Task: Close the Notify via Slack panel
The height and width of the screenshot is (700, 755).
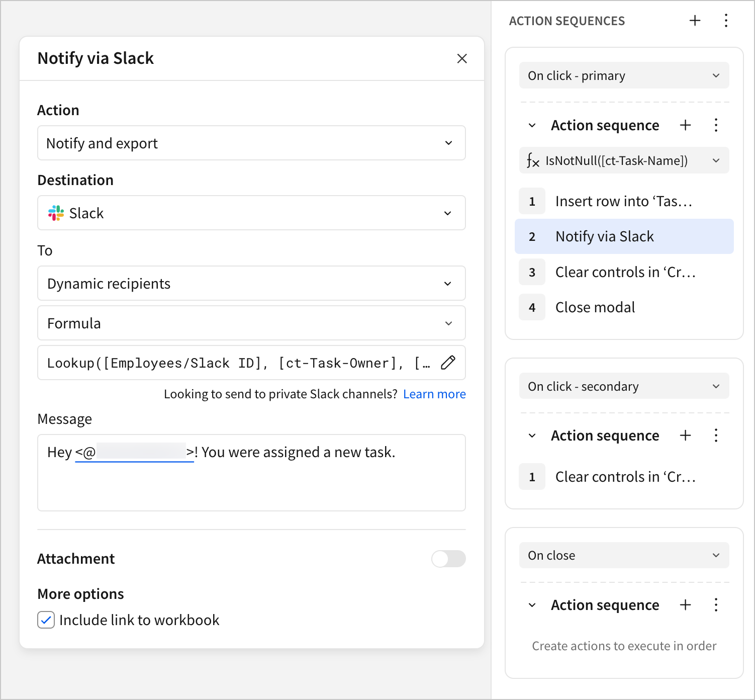Action: pyautogui.click(x=462, y=58)
